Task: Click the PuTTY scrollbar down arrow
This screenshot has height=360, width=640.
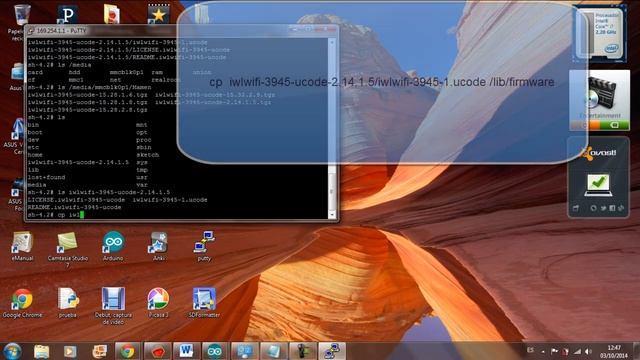Action: 331,214
